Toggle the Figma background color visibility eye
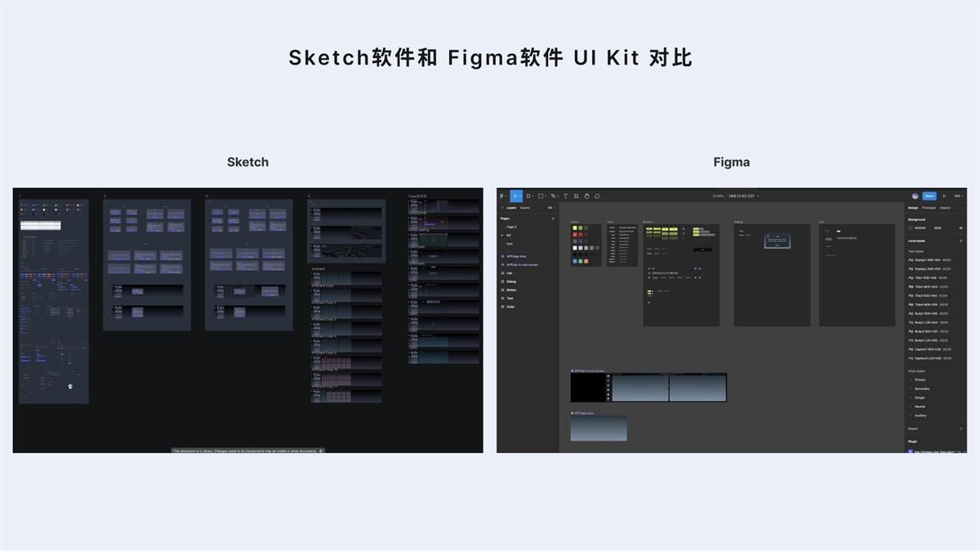The image size is (980, 551). tap(961, 228)
